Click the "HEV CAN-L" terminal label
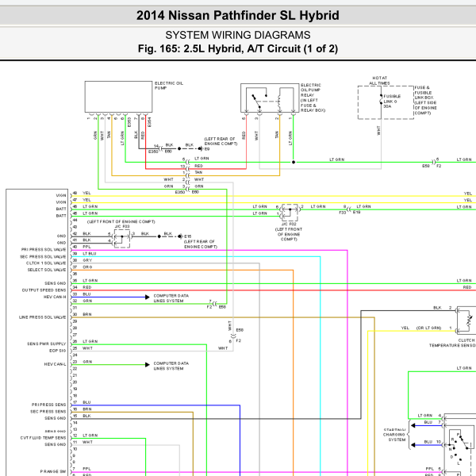 coord(55,364)
